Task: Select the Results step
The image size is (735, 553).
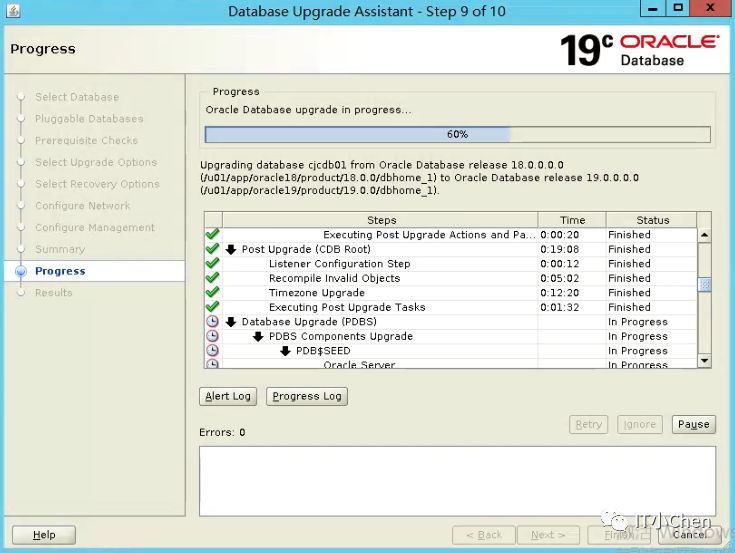Action: pyautogui.click(x=53, y=292)
